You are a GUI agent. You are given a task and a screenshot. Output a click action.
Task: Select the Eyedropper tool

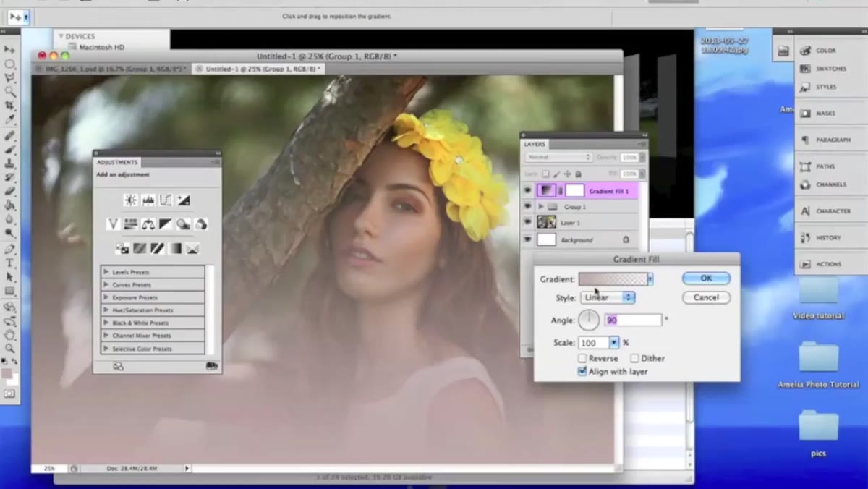tap(9, 119)
